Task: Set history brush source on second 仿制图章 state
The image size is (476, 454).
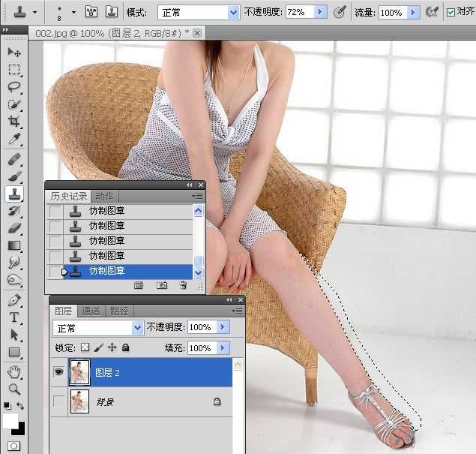Action: (55, 226)
